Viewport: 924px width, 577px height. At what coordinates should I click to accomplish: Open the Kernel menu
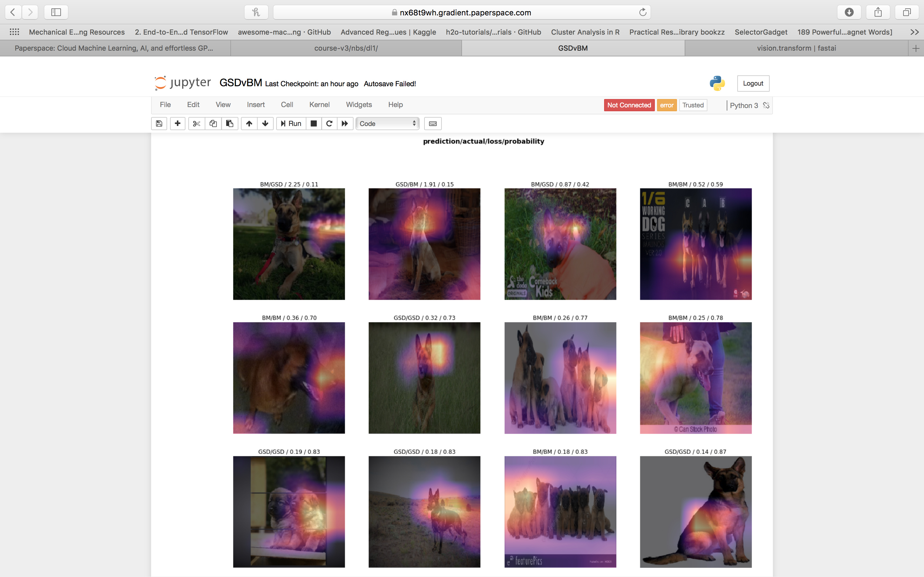click(319, 105)
